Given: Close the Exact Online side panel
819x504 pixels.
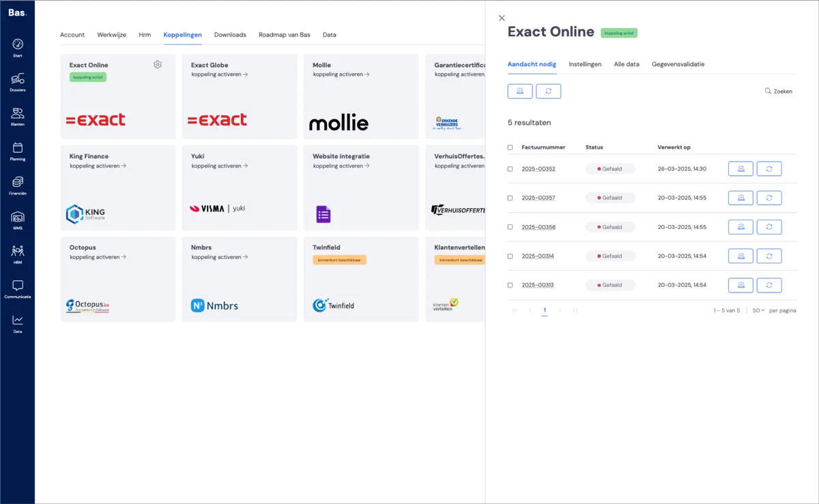Looking at the screenshot, I should 502,18.
